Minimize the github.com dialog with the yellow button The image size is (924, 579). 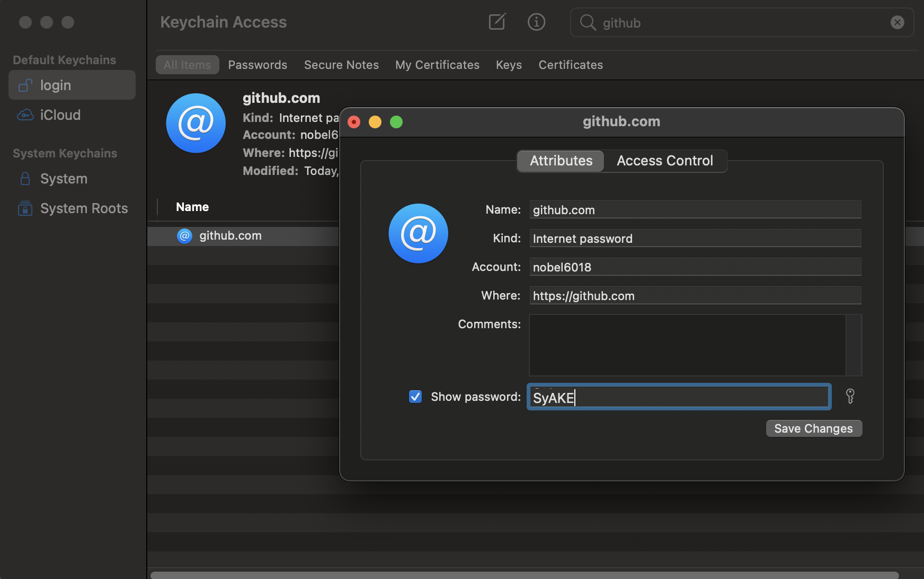[375, 122]
